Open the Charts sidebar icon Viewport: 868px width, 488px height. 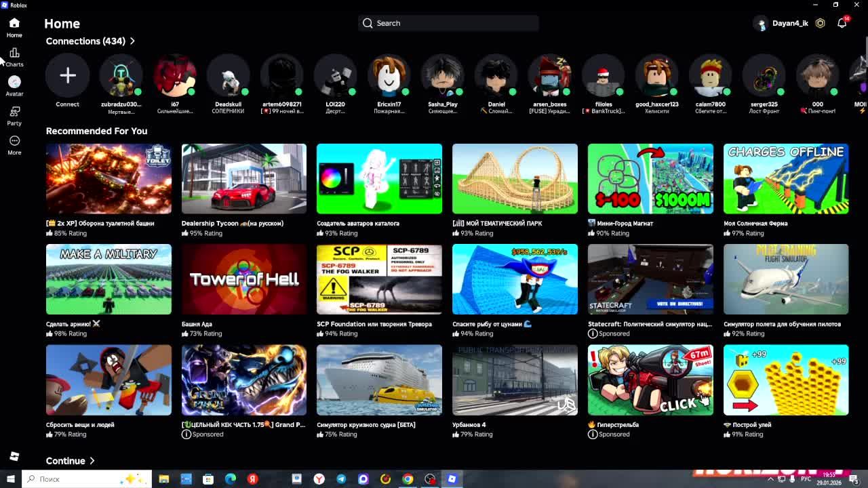(x=14, y=57)
